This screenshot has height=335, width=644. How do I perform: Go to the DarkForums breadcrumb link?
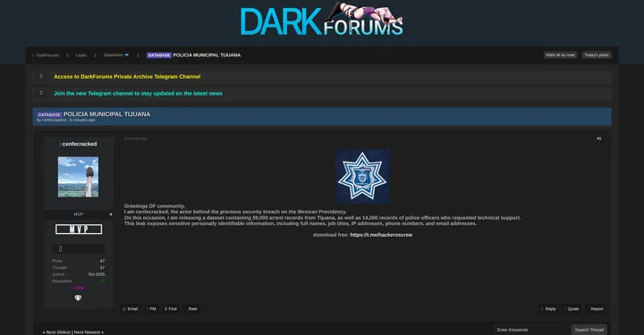point(47,55)
